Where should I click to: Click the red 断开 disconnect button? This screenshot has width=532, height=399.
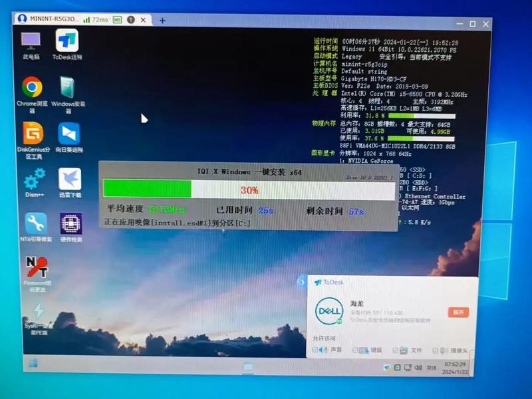[458, 312]
